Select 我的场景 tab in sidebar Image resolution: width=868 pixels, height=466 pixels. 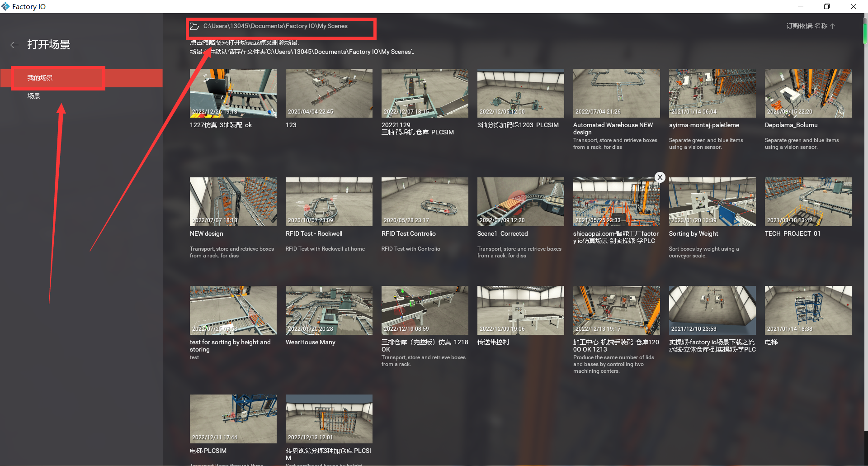point(40,78)
